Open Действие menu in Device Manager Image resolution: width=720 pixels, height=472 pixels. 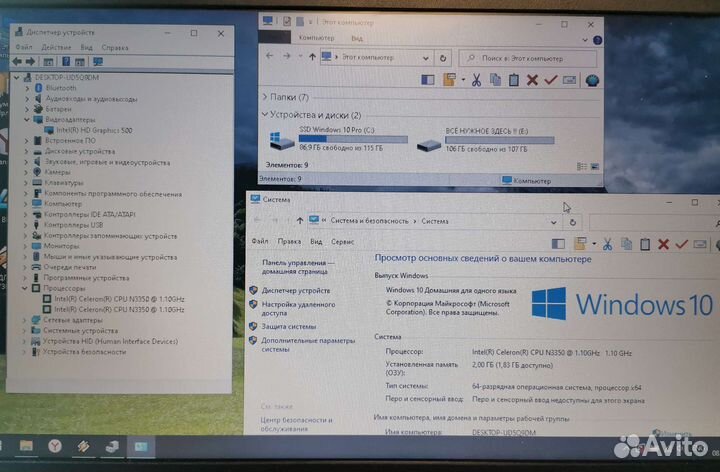click(56, 47)
